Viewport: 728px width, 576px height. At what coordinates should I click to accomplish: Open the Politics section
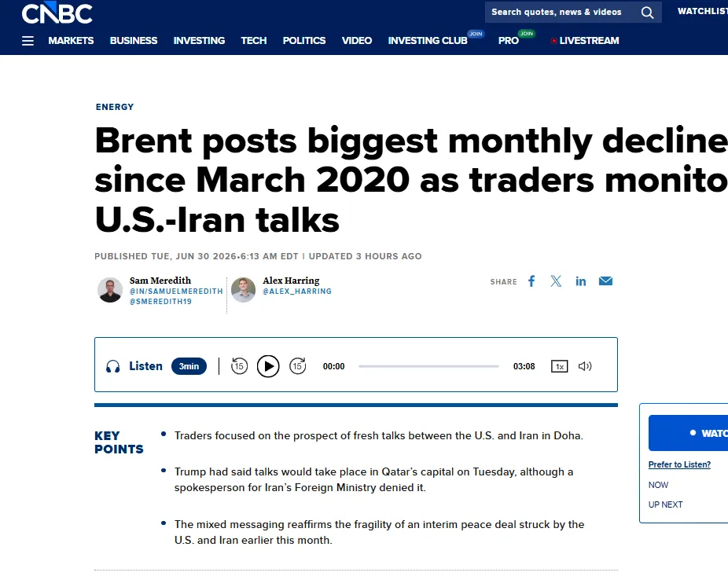tap(304, 41)
